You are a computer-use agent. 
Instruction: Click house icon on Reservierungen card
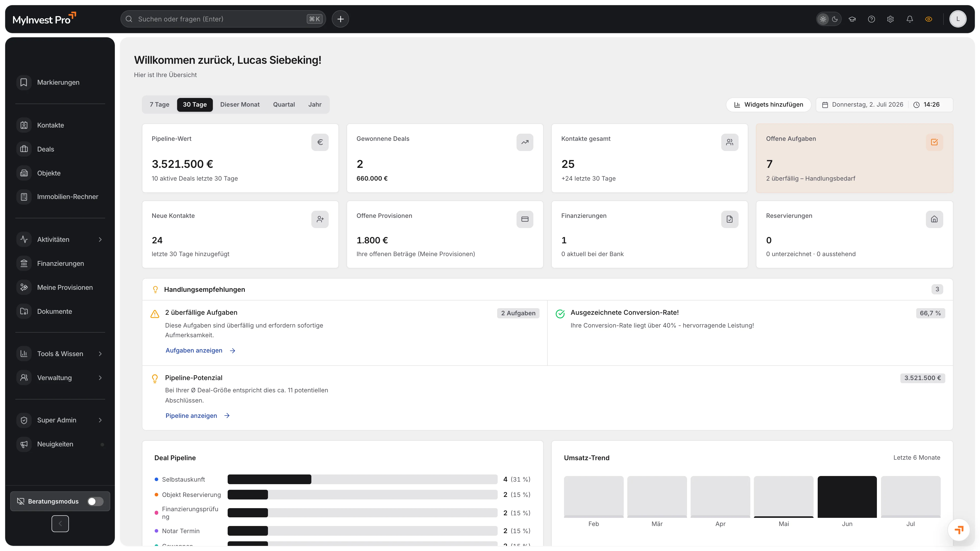coord(934,219)
